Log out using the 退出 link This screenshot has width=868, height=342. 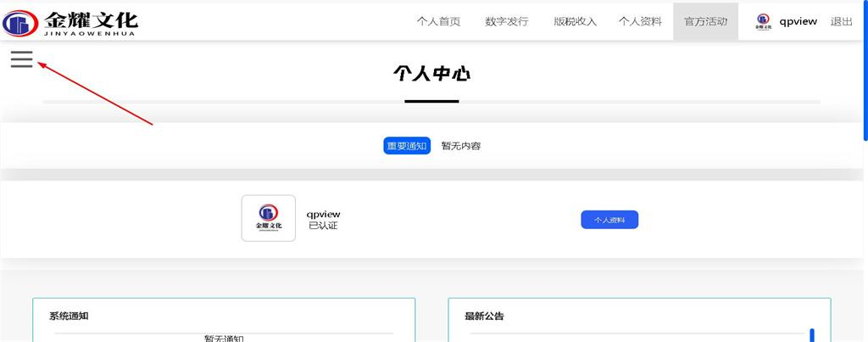[x=841, y=21]
